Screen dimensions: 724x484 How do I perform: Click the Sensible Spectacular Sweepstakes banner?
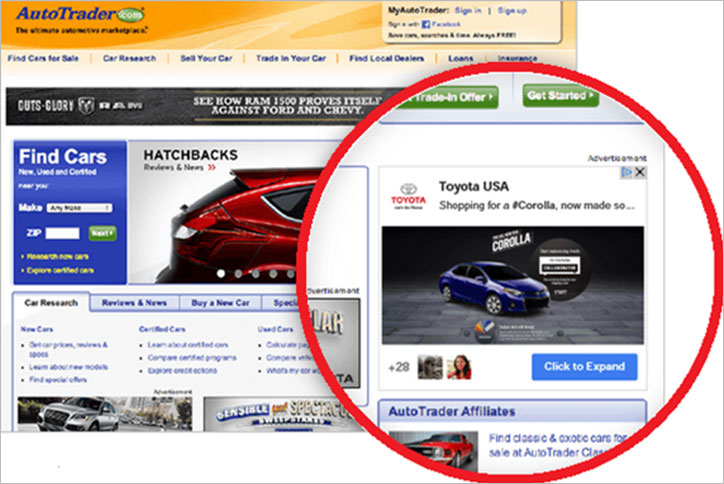coord(282,414)
